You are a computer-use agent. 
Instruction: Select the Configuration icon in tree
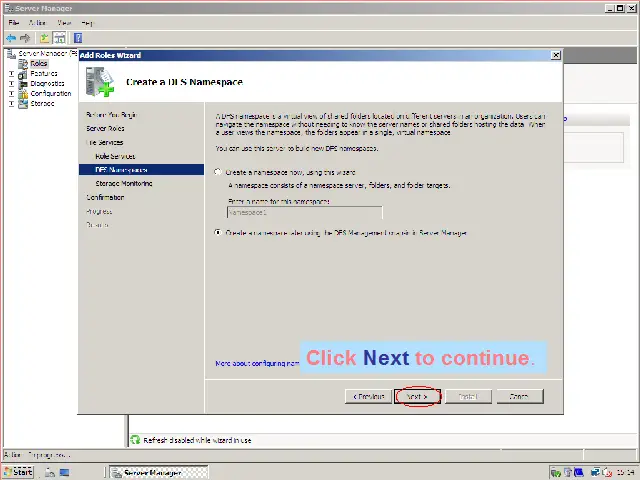point(23,94)
